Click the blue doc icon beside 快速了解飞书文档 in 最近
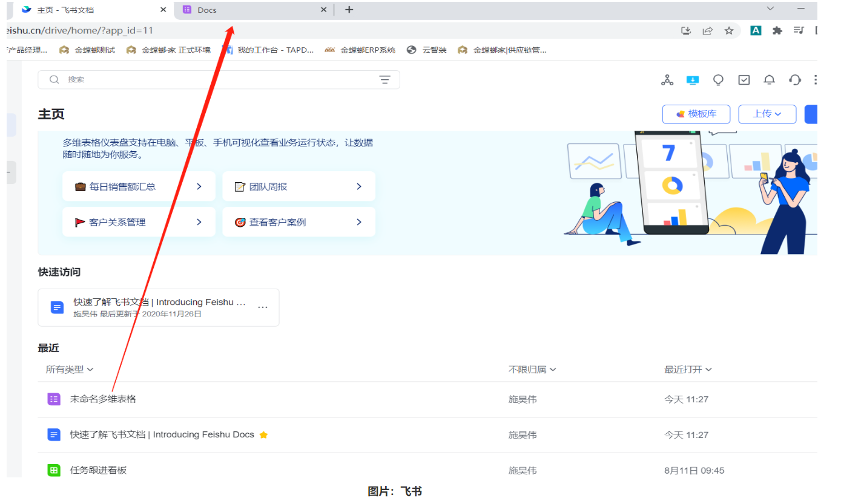 (54, 434)
